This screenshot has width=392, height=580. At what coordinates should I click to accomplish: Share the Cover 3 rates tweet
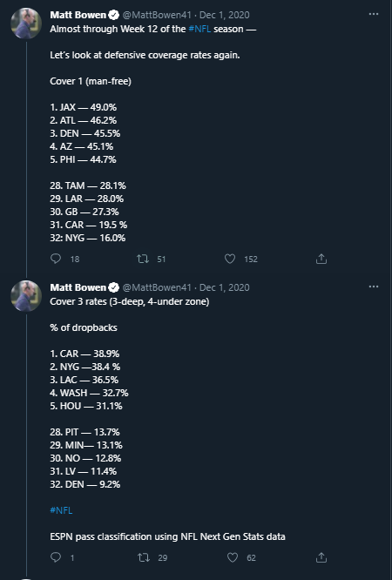321,557
